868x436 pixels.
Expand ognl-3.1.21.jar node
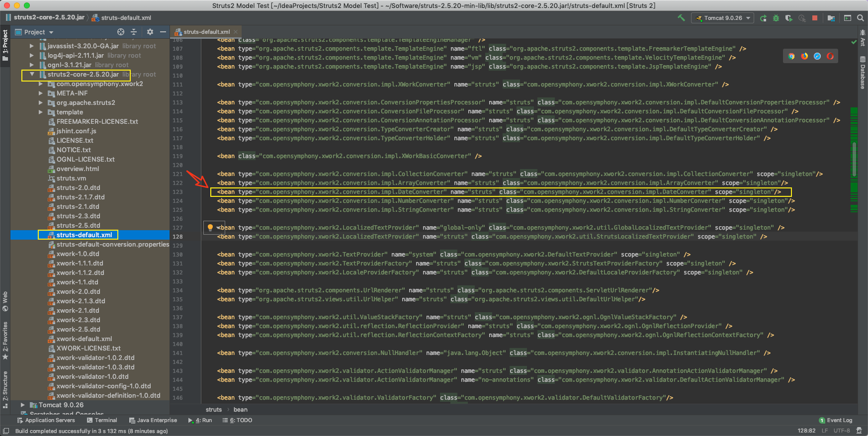(x=32, y=65)
